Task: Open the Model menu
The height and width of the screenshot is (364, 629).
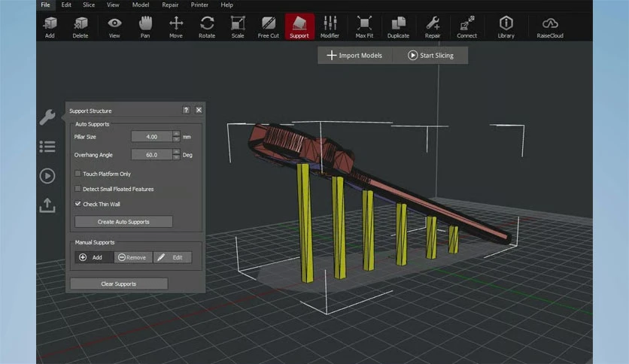Action: 141,5
